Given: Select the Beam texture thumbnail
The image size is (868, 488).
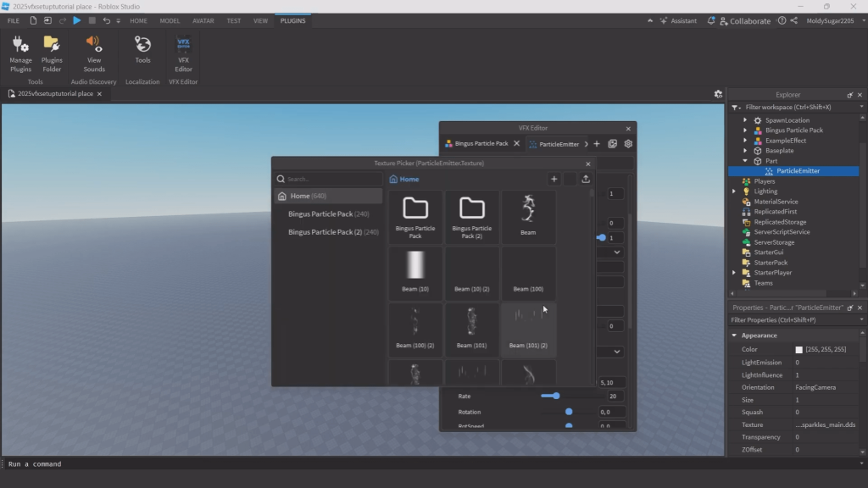Looking at the screenshot, I should coord(528,218).
